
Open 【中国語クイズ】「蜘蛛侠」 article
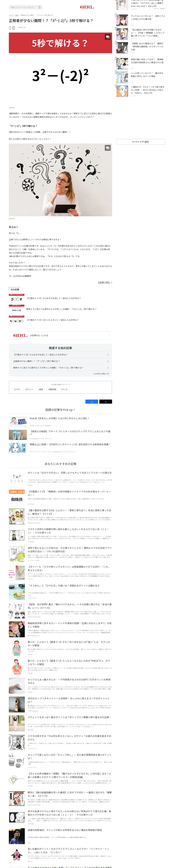click(x=69, y=493)
